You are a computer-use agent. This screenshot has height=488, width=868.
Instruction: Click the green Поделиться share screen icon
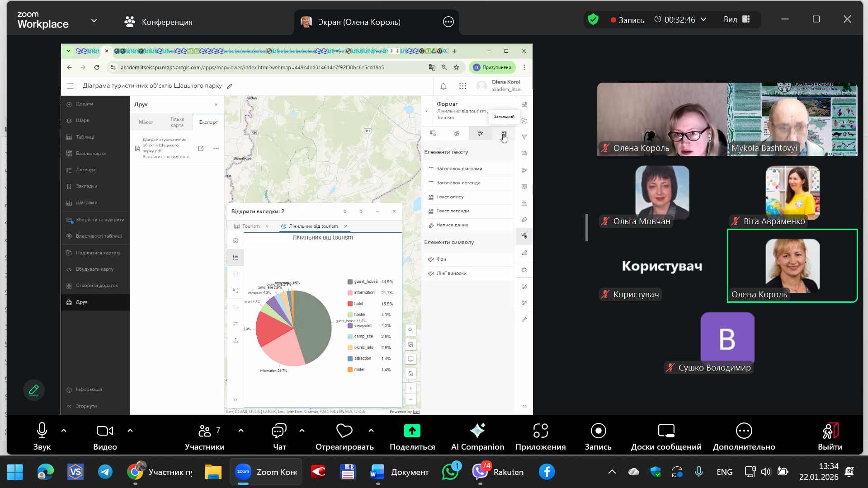(412, 431)
